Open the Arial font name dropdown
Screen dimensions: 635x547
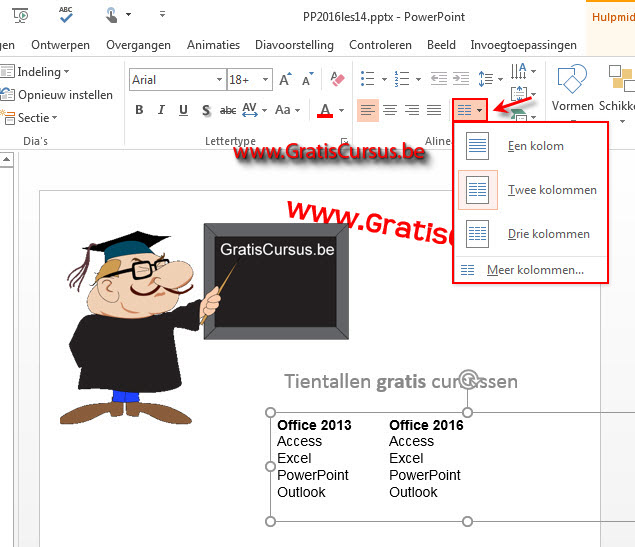point(219,79)
